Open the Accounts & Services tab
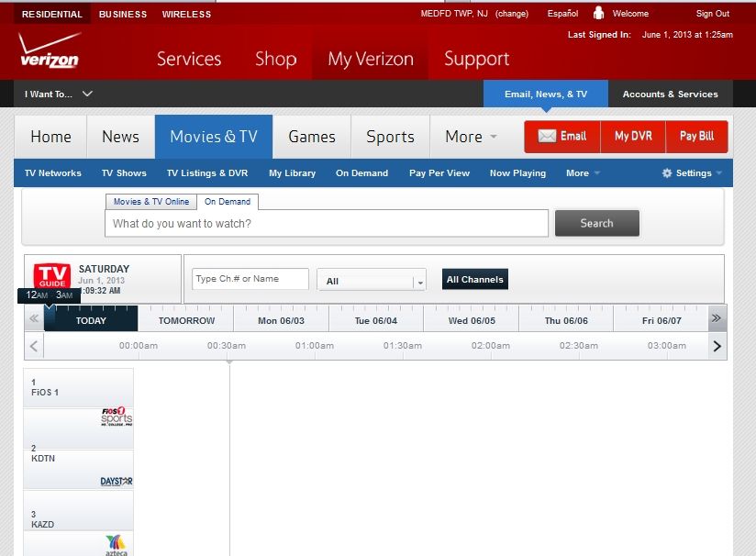Screen dimensions: 756x556 click(670, 94)
